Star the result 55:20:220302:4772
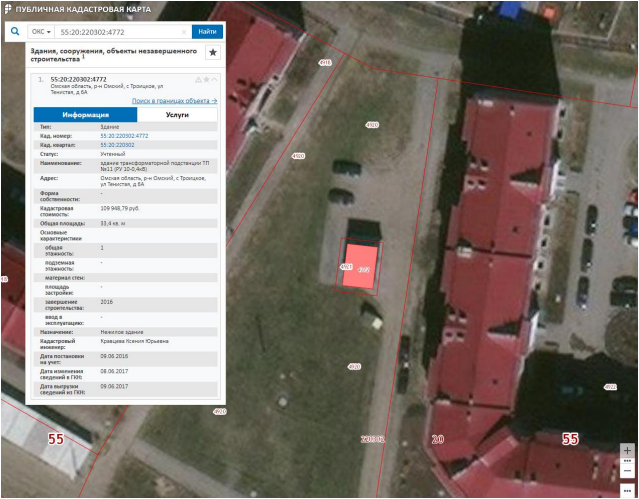This screenshot has width=639, height=499. 205,78
